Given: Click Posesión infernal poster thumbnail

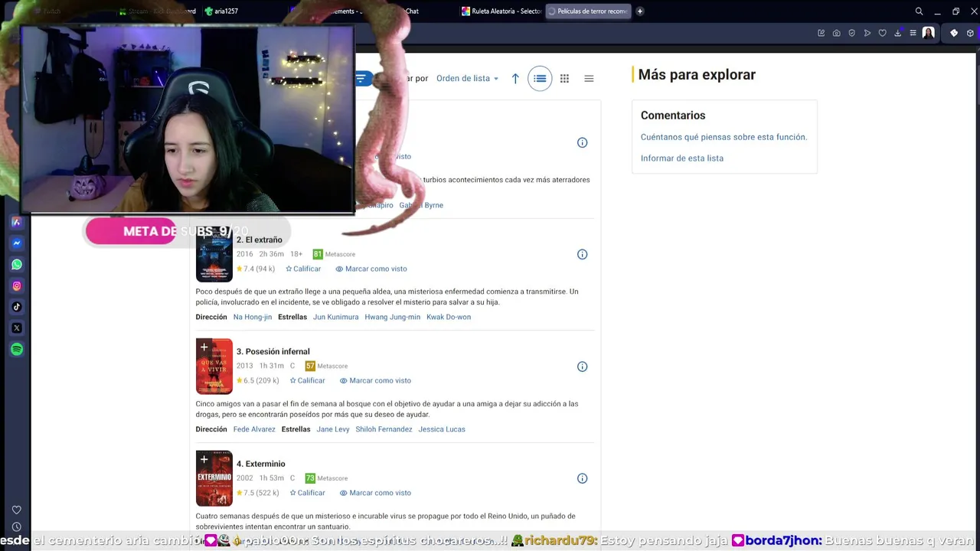Looking at the screenshot, I should pyautogui.click(x=214, y=367).
